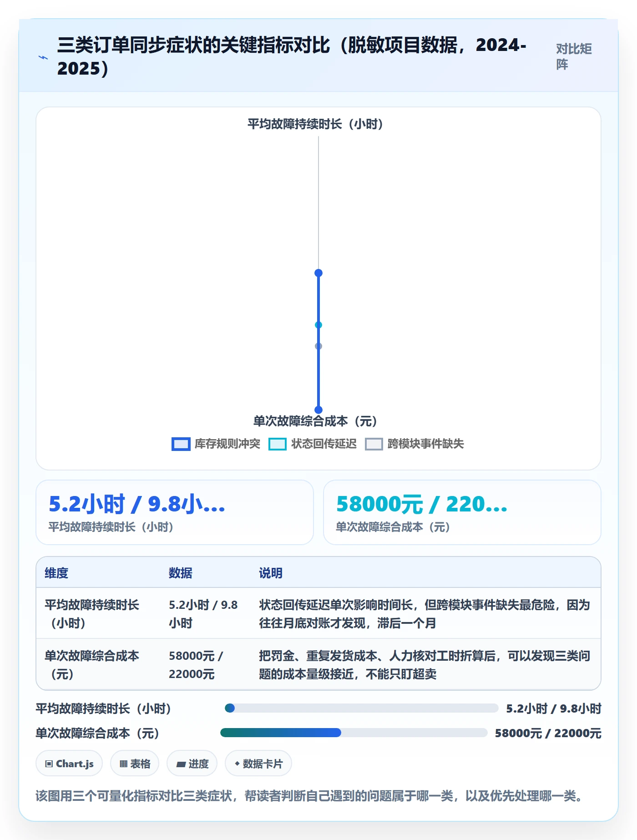Click the gray data point on the chart
This screenshot has height=840, width=637.
coord(318,346)
